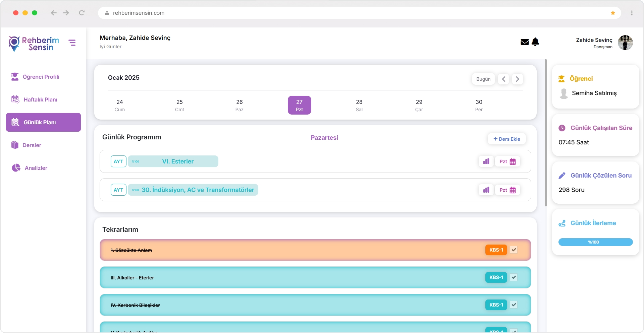Uncheck the III. Alkoller – Eterler checkbox
Image resolution: width=644 pixels, height=333 pixels.
(514, 277)
